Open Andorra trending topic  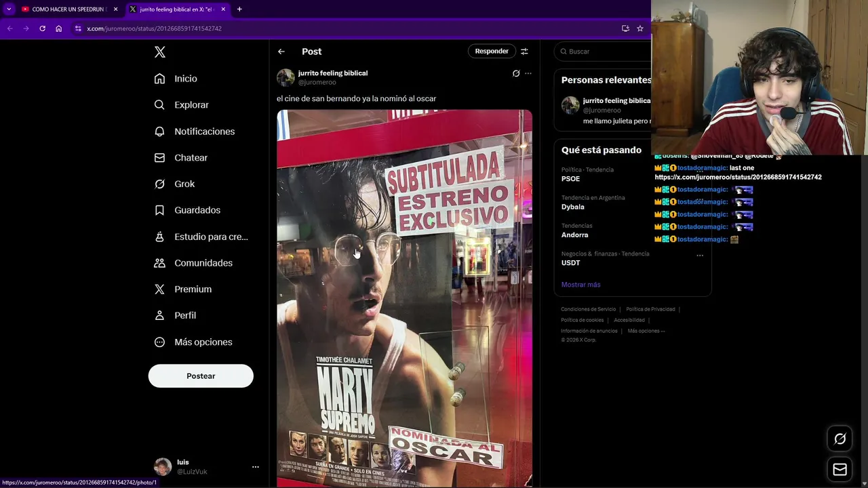(x=574, y=235)
